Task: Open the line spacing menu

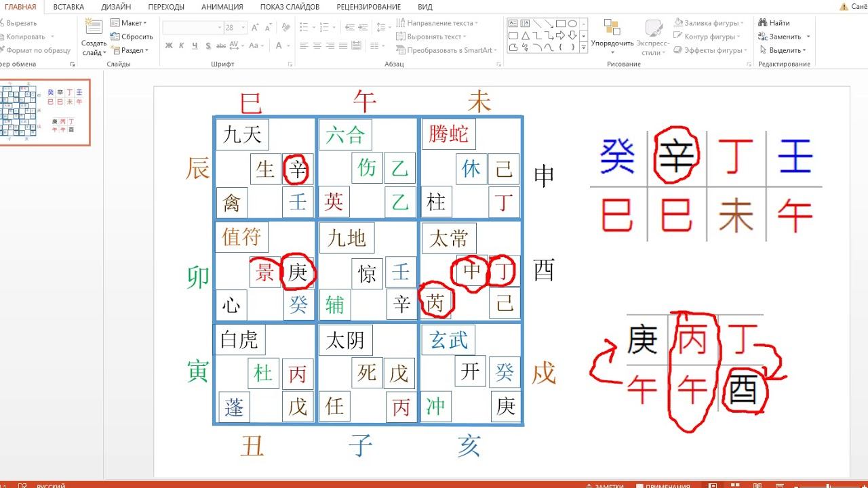Action: 384,28
